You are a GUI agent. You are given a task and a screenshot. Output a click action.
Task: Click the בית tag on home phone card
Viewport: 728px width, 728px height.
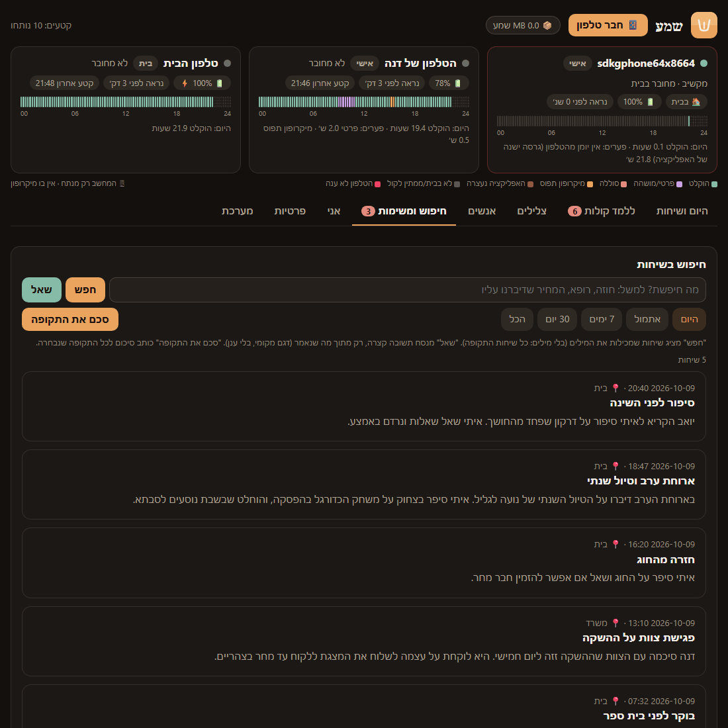point(146,63)
